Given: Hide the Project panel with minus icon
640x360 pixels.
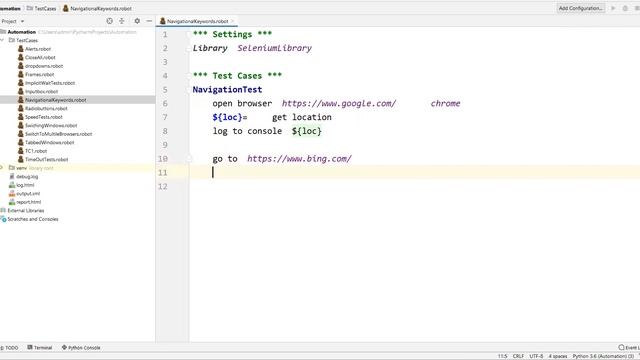Looking at the screenshot, I should pyautogui.click(x=149, y=21).
